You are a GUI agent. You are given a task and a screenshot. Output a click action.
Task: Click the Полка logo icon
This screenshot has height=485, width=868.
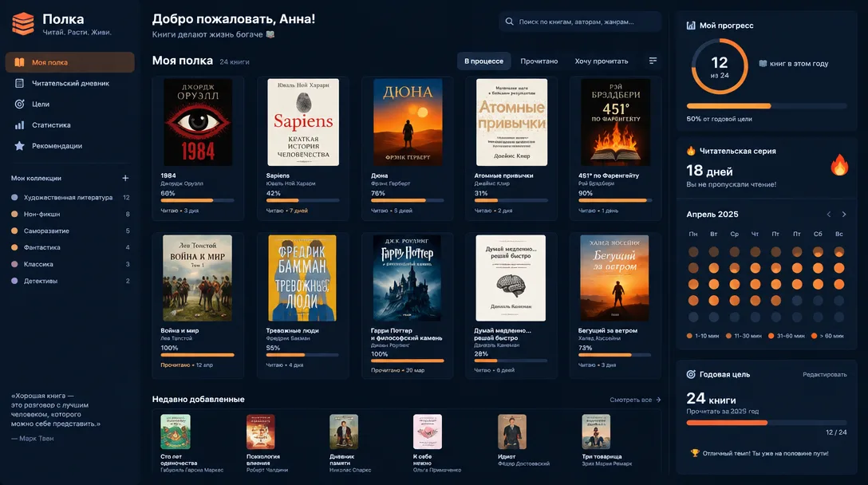coord(23,24)
